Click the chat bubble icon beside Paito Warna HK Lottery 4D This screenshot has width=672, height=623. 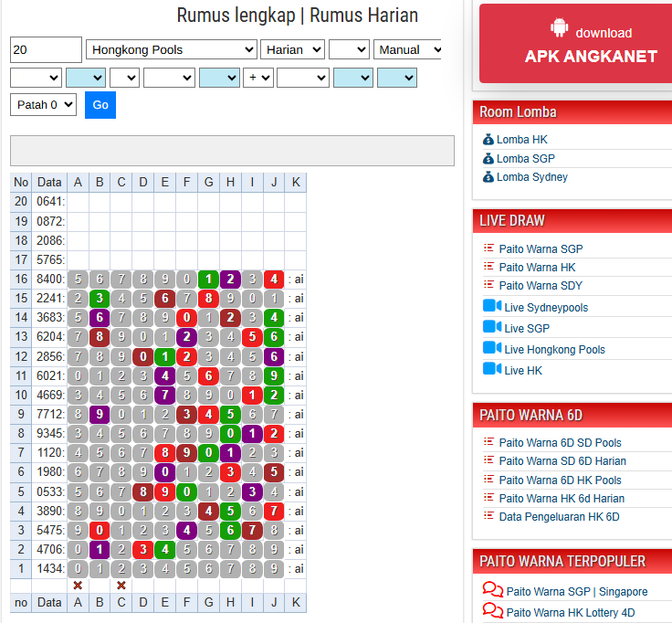(492, 611)
